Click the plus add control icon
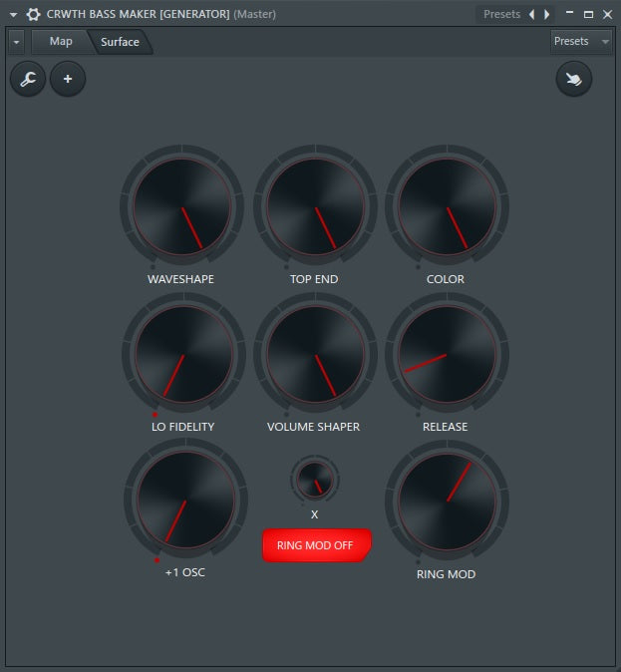This screenshot has width=621, height=672. click(x=68, y=79)
